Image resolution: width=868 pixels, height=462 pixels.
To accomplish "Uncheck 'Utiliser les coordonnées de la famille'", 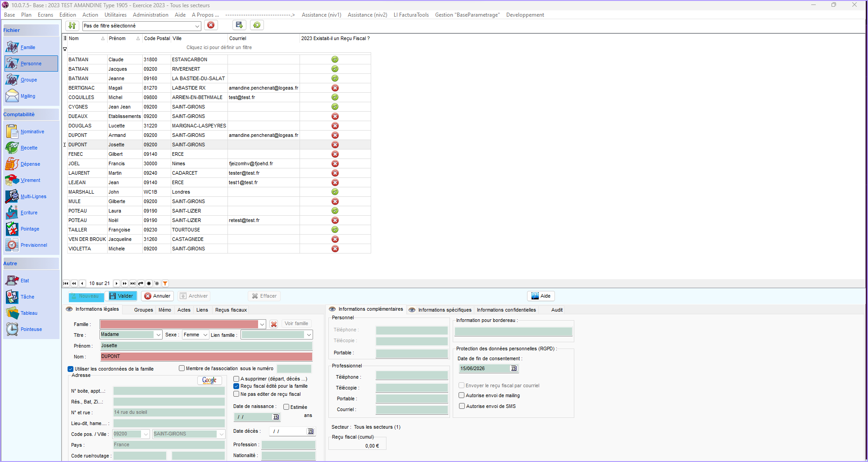I will pos(71,369).
